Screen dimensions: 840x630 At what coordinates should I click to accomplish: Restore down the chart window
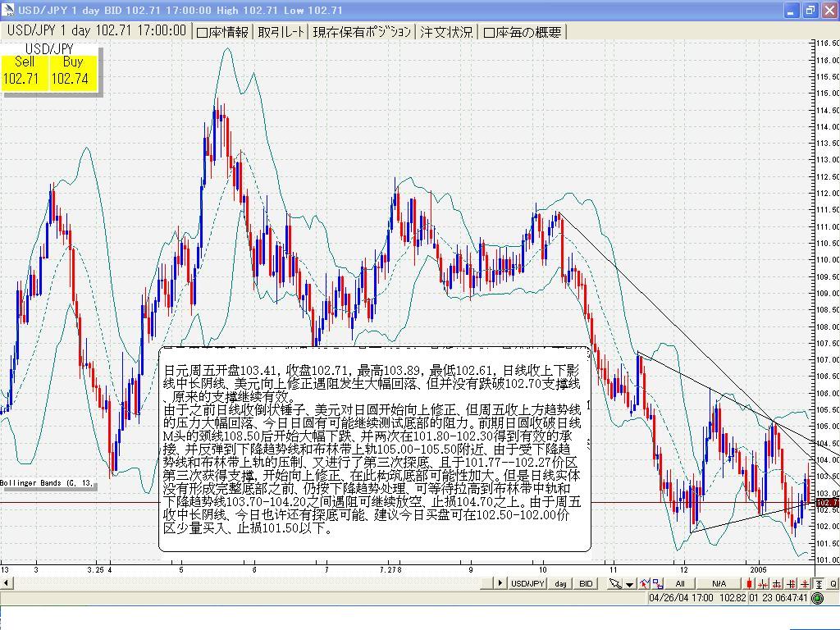[x=810, y=10]
